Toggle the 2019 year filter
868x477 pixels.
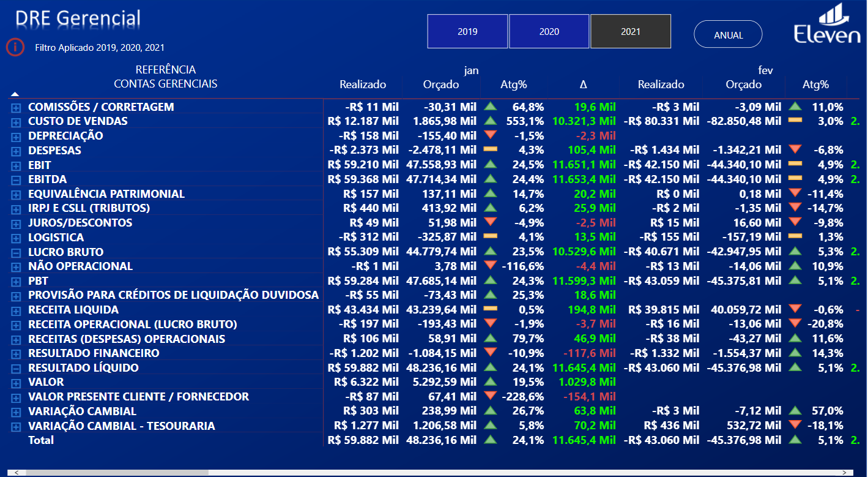(467, 31)
